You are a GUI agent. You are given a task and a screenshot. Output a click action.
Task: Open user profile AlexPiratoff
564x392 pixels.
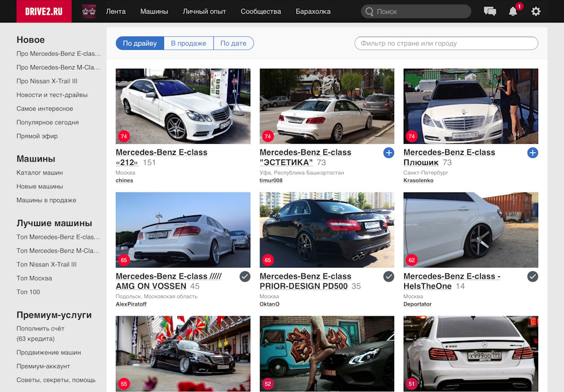click(131, 304)
